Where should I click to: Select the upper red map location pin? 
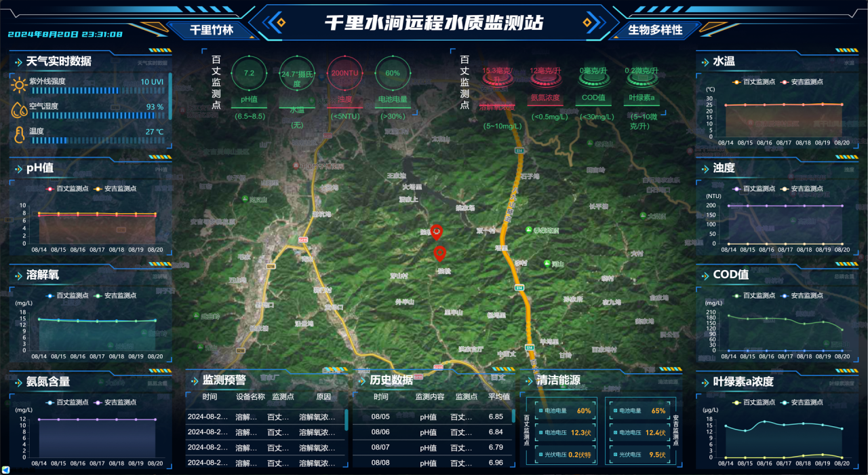point(437,232)
